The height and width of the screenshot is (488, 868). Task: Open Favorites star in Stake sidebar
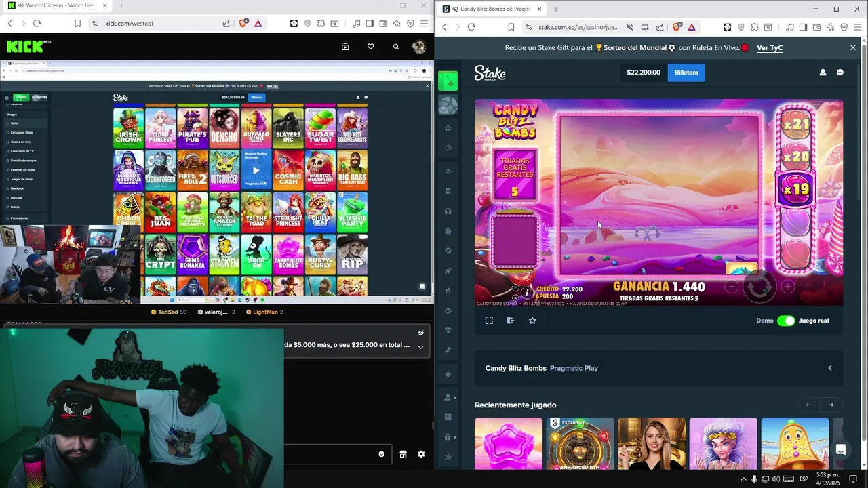448,128
